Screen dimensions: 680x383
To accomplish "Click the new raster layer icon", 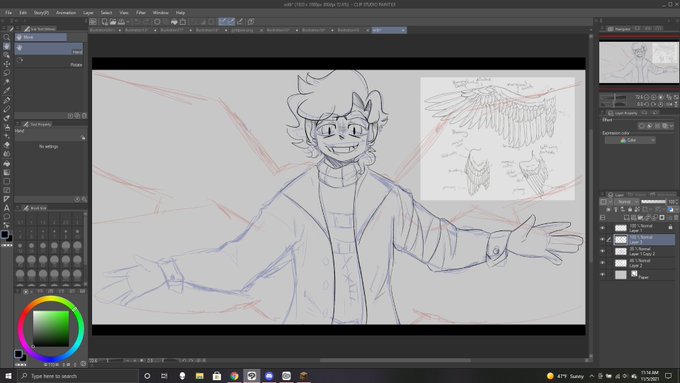I will (627, 217).
